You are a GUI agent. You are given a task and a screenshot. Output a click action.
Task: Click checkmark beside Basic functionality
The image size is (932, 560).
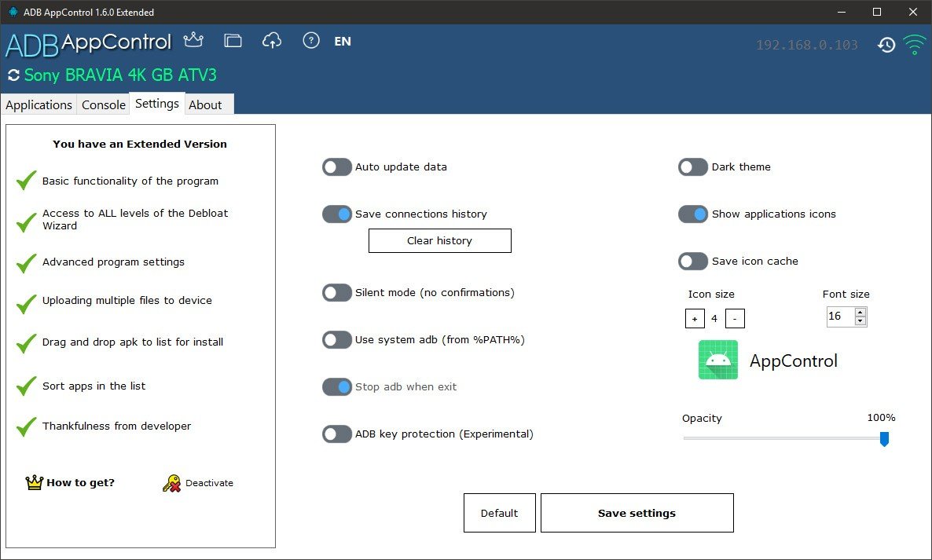pos(26,180)
